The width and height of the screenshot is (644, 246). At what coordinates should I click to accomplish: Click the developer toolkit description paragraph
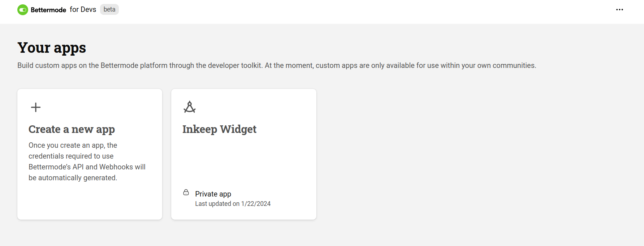click(x=277, y=65)
